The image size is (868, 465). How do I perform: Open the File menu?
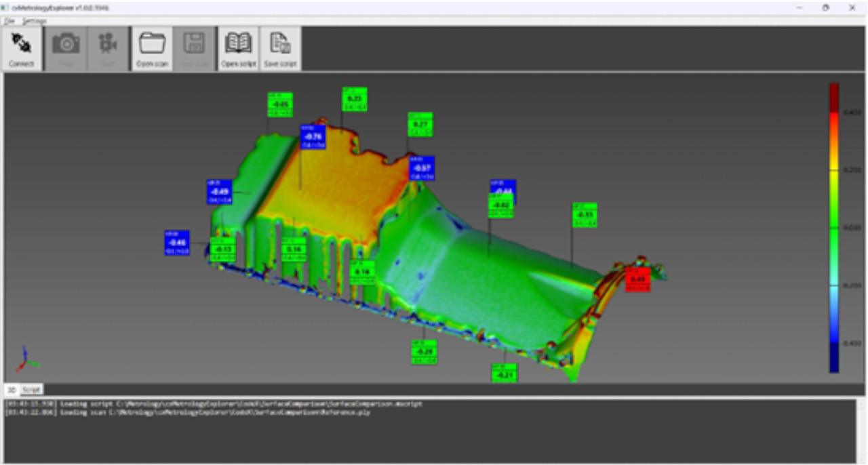9,21
